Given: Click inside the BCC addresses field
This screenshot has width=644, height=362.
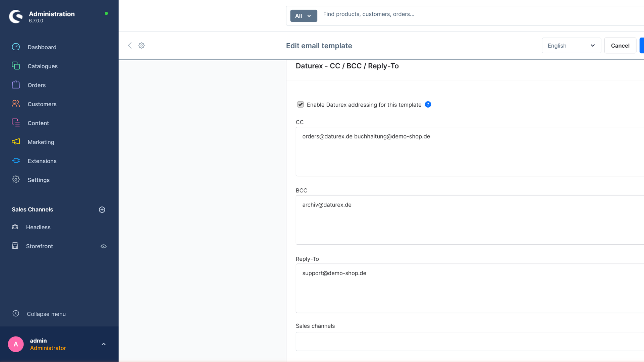Looking at the screenshot, I should click(470, 220).
